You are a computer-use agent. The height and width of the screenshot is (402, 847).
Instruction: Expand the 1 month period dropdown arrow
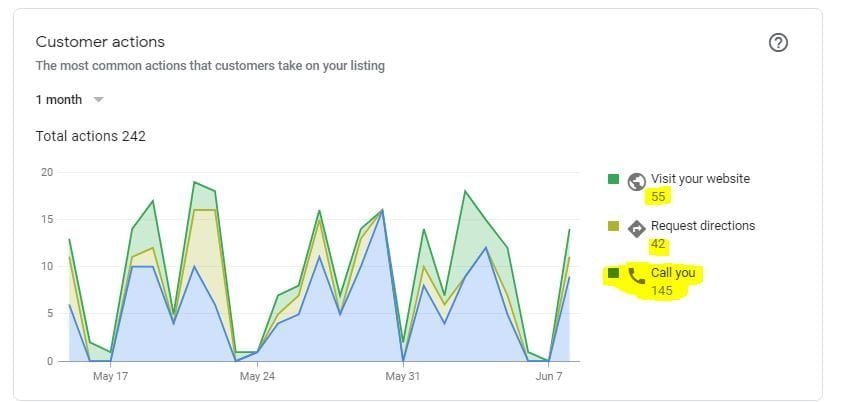tap(98, 100)
